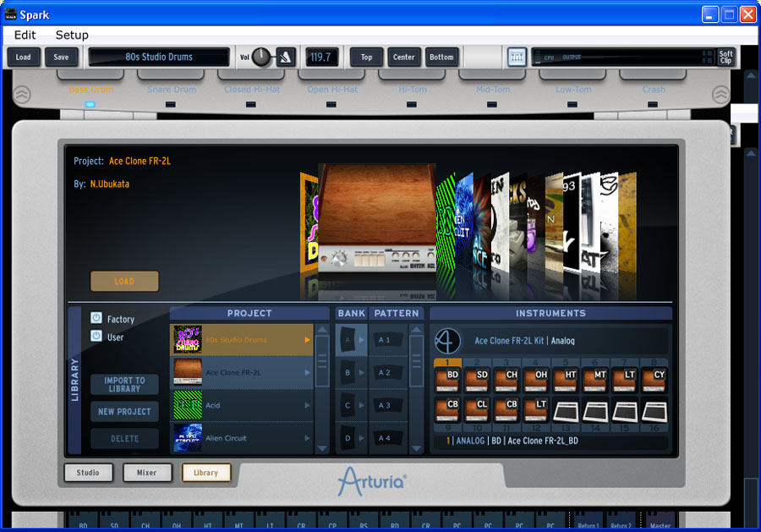Expand the Alien Circuit project arrow
761x532 pixels.
coord(307,438)
